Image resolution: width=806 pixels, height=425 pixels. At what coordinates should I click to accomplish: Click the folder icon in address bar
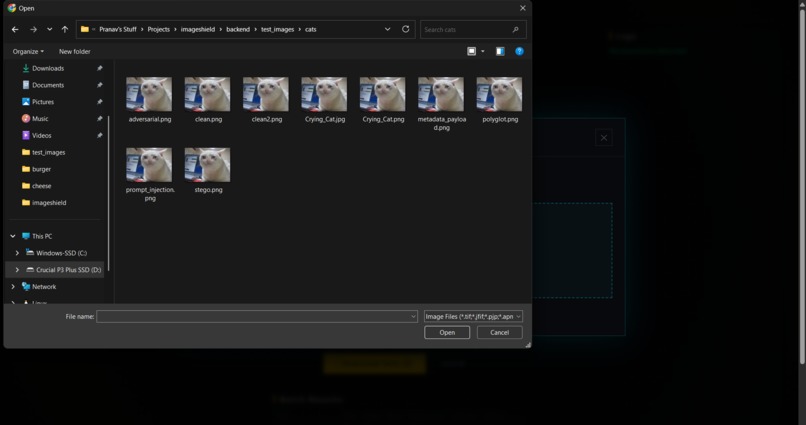click(85, 29)
